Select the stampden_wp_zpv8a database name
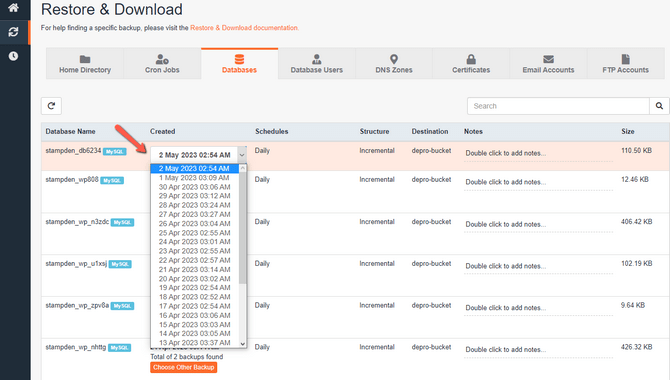 77,305
